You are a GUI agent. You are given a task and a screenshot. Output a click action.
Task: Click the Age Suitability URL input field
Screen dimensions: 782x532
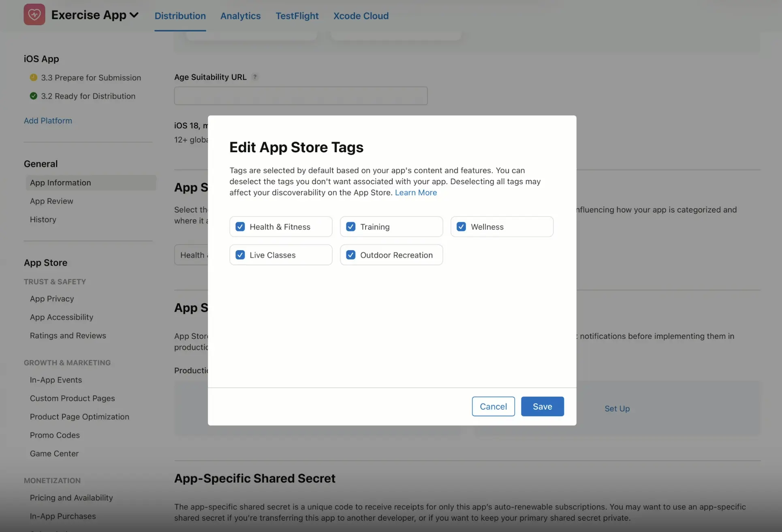pos(301,96)
